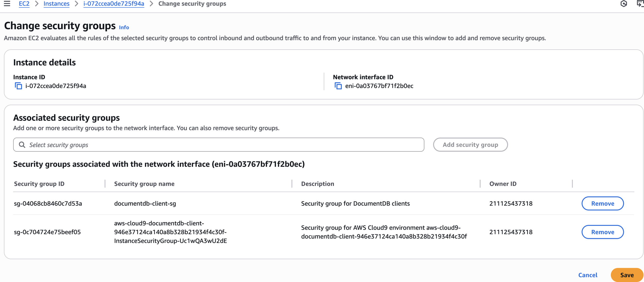The width and height of the screenshot is (644, 282).
Task: Navigate to the Instances breadcrumb
Action: point(56,4)
